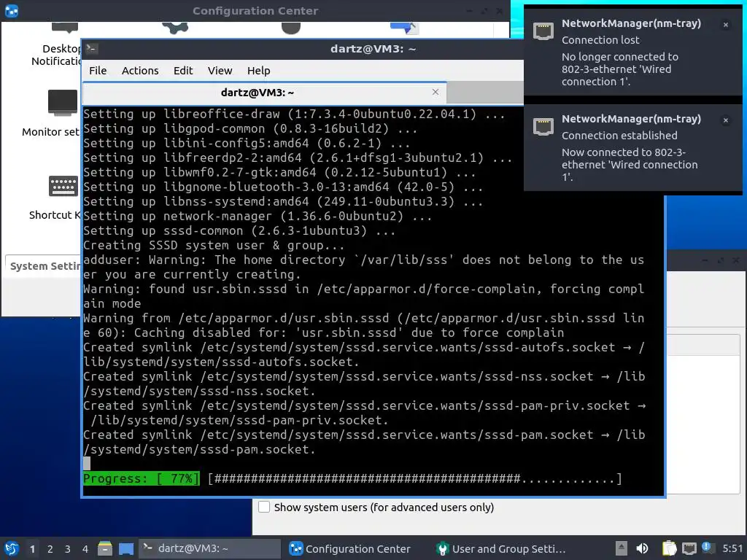Dismiss the Connection lost notification
Viewport: 747px width, 560px height.
726,25
